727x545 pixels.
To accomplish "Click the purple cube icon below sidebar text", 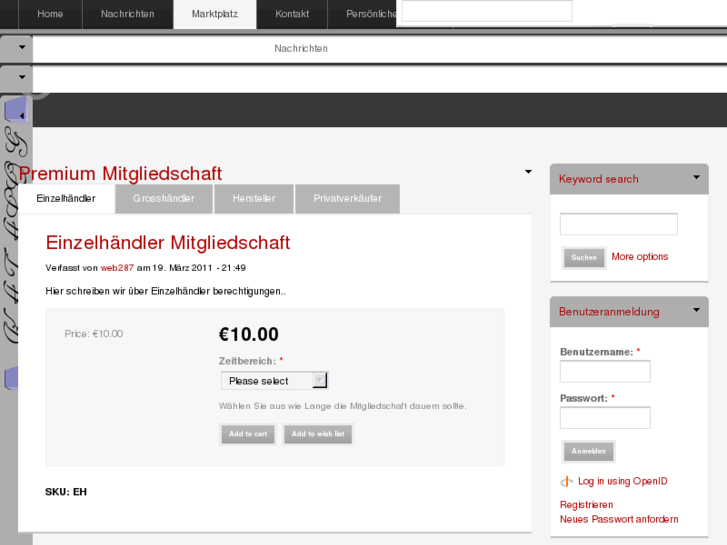I will pyautogui.click(x=11, y=379).
